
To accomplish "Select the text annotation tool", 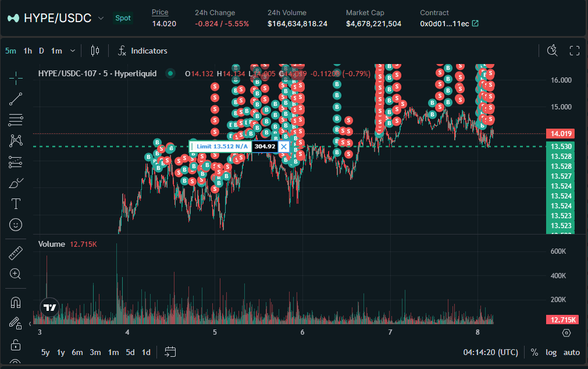I will coord(16,204).
